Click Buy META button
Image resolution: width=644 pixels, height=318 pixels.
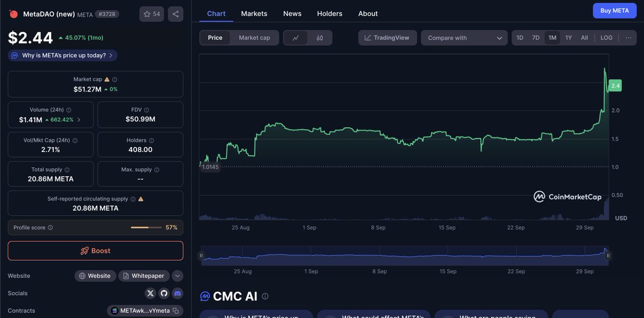pyautogui.click(x=614, y=11)
